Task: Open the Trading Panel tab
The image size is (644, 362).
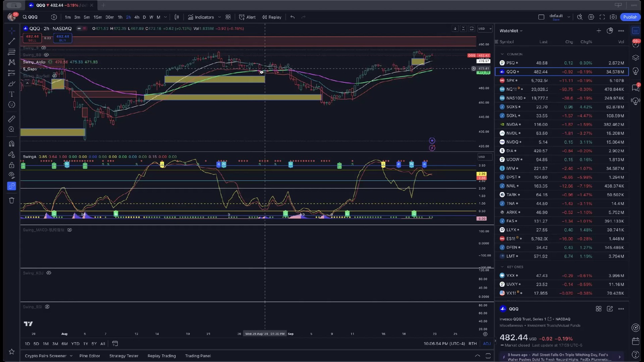Action: point(198,356)
